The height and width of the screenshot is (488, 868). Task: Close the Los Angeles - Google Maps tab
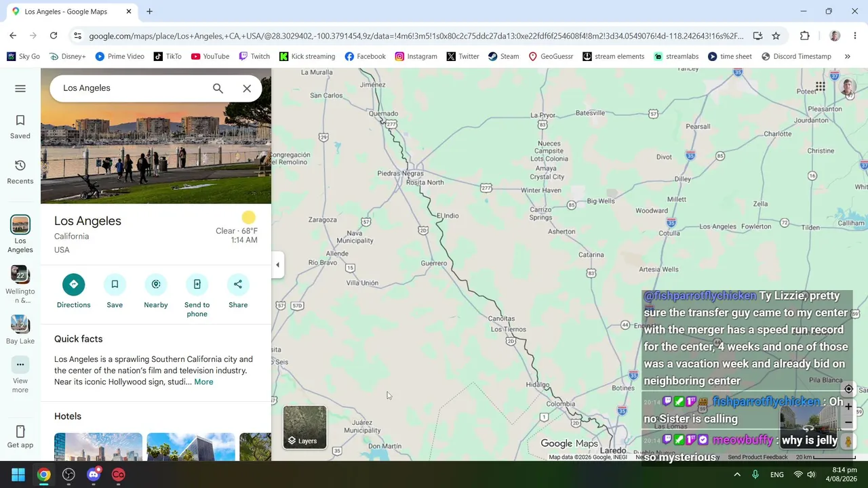click(x=129, y=12)
